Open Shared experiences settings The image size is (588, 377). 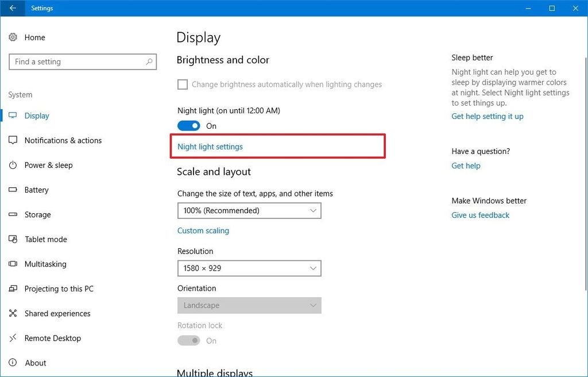coord(57,313)
